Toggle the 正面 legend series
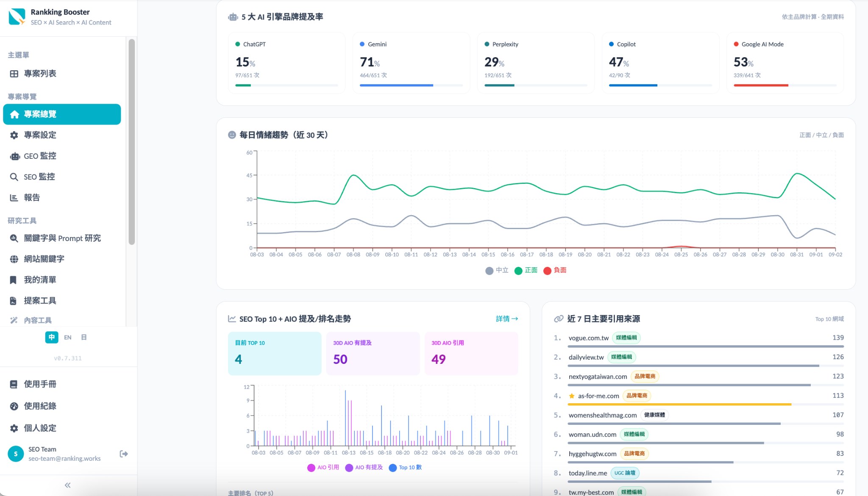 tap(526, 271)
